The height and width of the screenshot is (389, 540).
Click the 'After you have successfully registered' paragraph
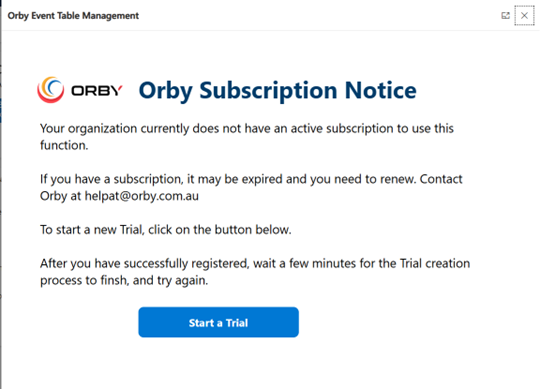[x=255, y=272]
